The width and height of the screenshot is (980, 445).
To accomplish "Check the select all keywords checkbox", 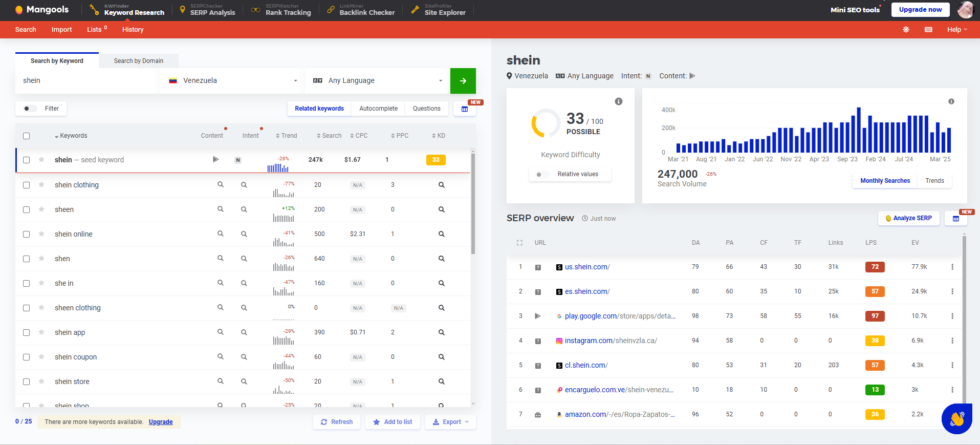I will click(26, 136).
